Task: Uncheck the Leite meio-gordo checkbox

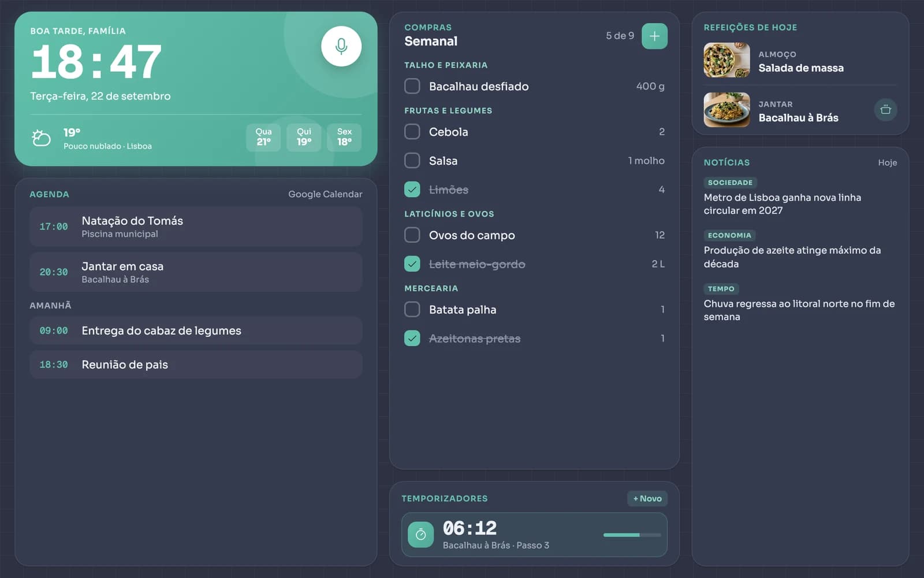Action: (x=412, y=264)
